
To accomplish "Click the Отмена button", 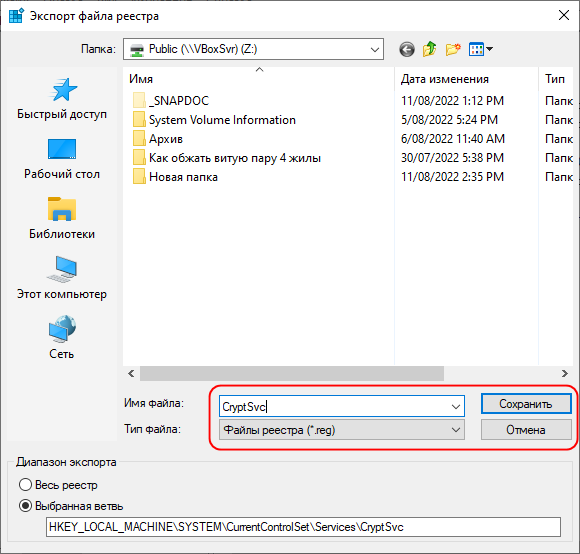I will [x=526, y=430].
